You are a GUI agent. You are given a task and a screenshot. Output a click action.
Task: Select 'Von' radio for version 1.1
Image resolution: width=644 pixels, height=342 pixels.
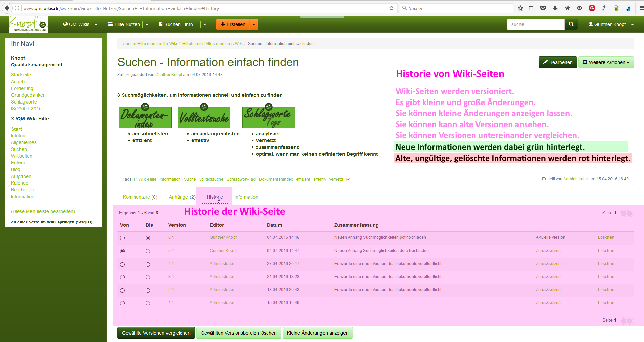click(x=123, y=303)
